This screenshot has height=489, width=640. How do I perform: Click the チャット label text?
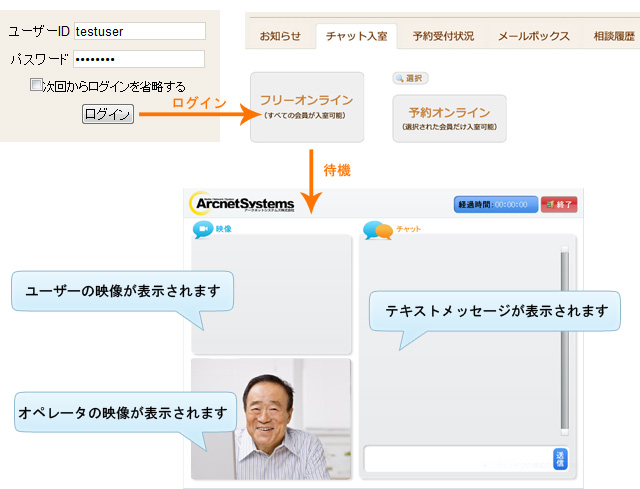[408, 229]
